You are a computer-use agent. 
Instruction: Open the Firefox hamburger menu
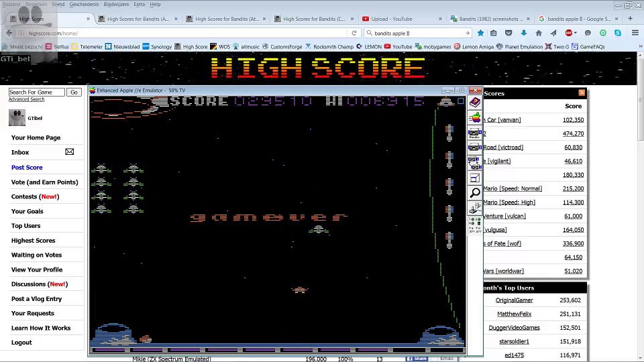coord(635,33)
